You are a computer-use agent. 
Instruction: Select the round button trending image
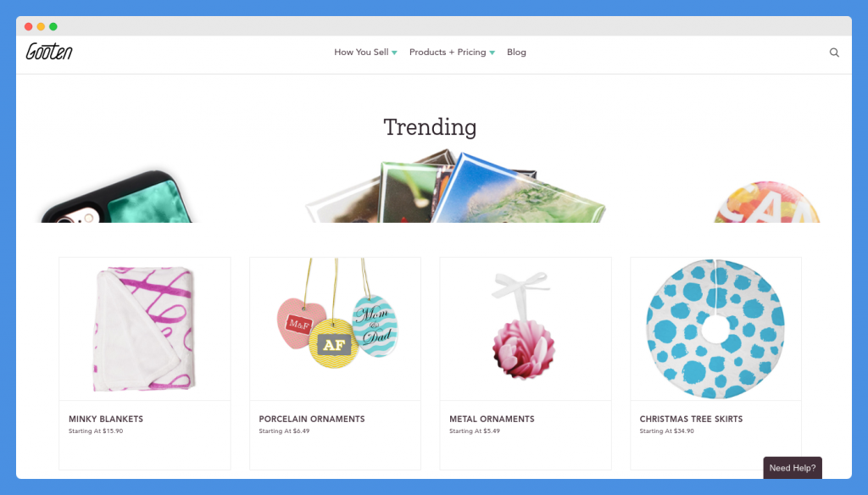pos(766,203)
